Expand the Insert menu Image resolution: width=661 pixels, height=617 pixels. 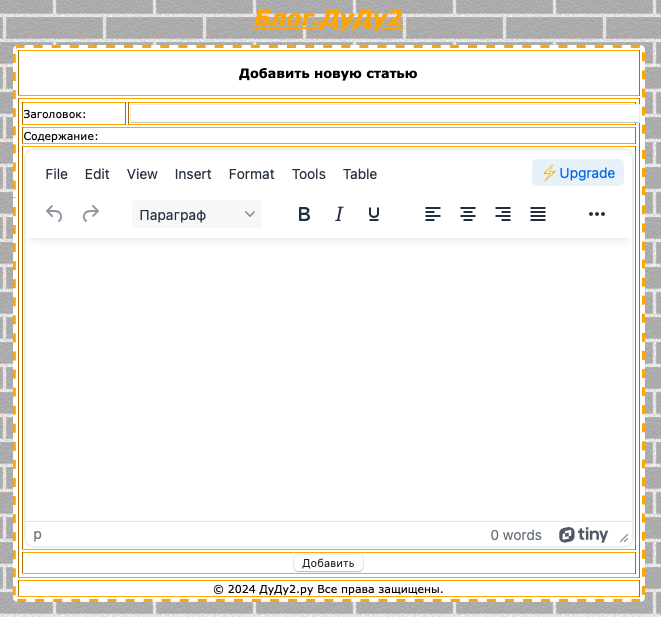click(x=193, y=174)
